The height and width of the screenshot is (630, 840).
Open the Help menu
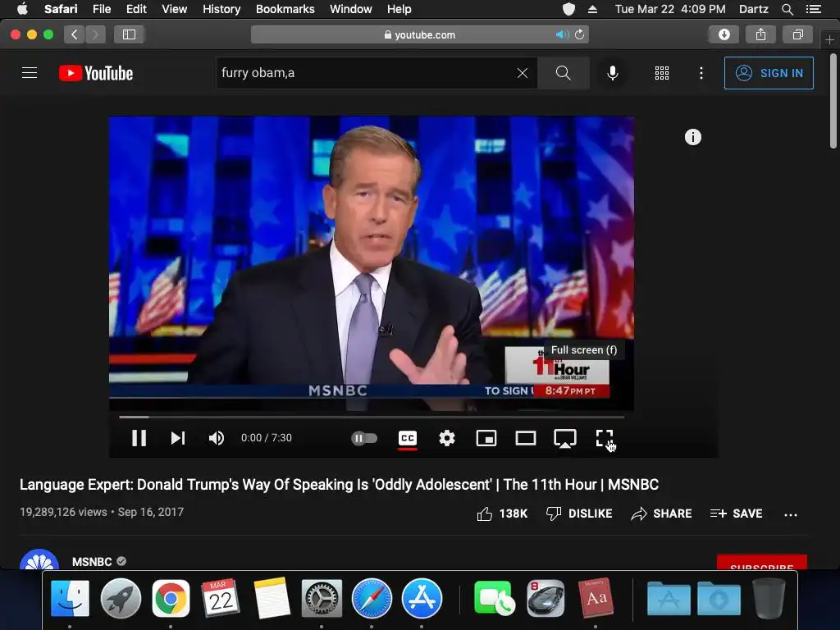click(399, 9)
